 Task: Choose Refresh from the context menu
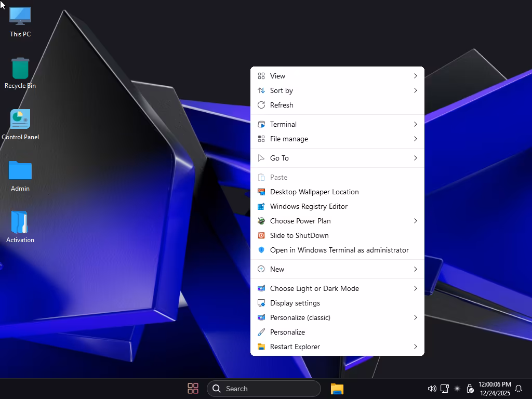[x=282, y=105]
